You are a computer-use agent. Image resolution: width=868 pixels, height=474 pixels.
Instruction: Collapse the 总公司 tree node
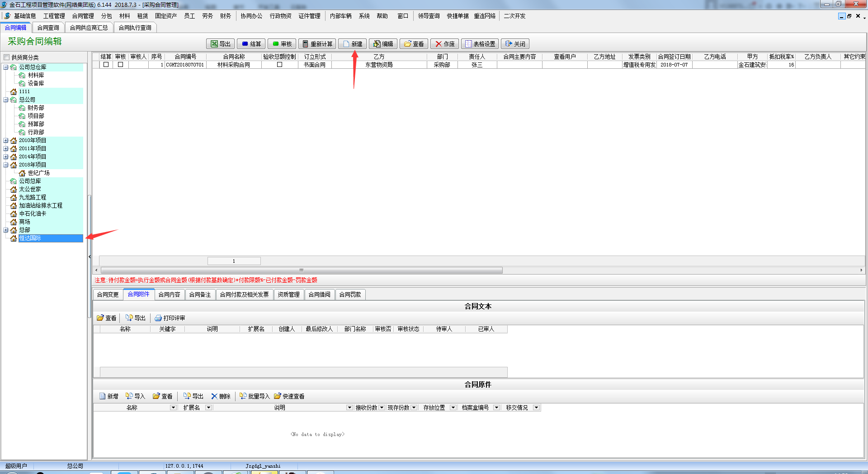(6, 100)
